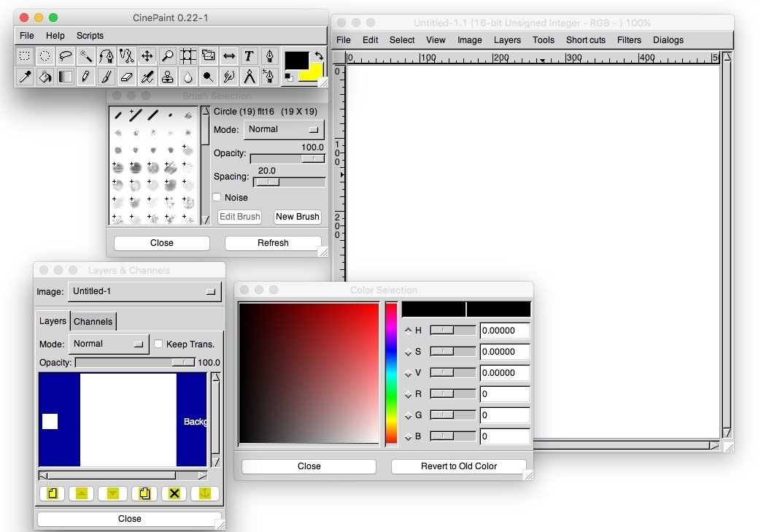Screen dimensions: 761x532
Task: Duplicate the current layer
Action: [144, 493]
